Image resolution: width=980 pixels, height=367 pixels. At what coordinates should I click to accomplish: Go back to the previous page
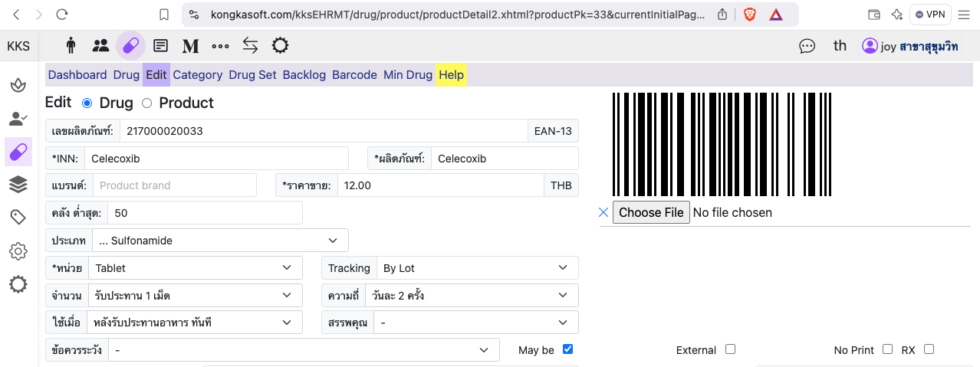pos(17,15)
